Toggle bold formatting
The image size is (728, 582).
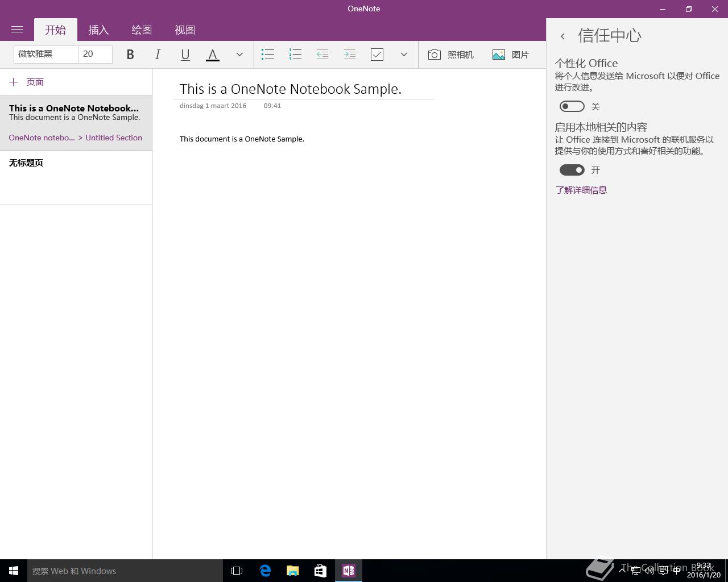[130, 55]
